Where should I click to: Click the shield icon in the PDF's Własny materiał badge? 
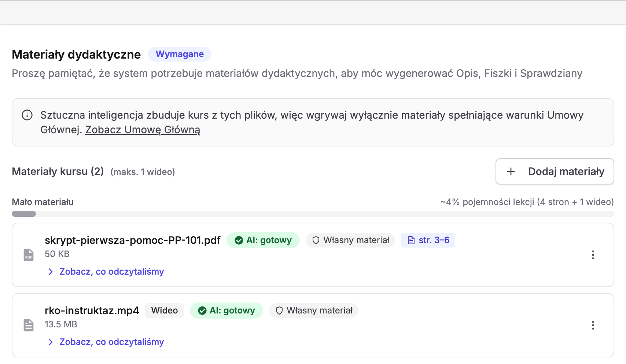pos(316,240)
